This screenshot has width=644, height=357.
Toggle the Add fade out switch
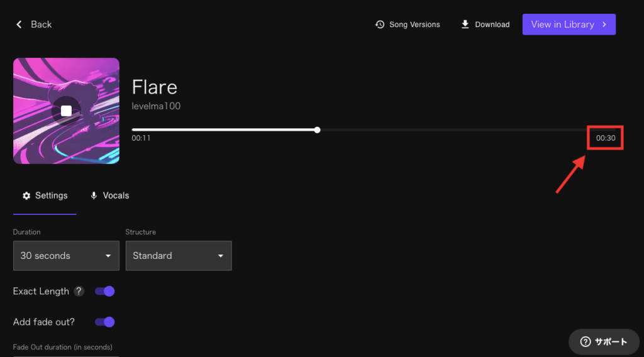coord(105,322)
